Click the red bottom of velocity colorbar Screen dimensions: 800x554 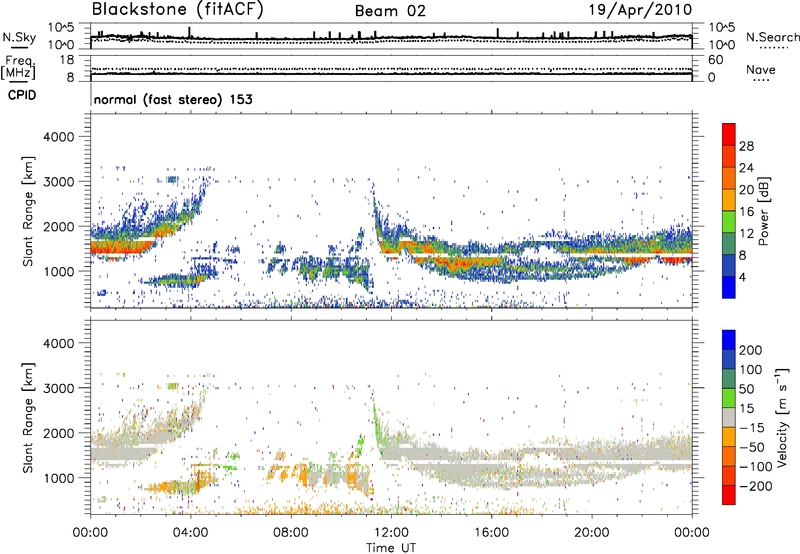(x=729, y=495)
